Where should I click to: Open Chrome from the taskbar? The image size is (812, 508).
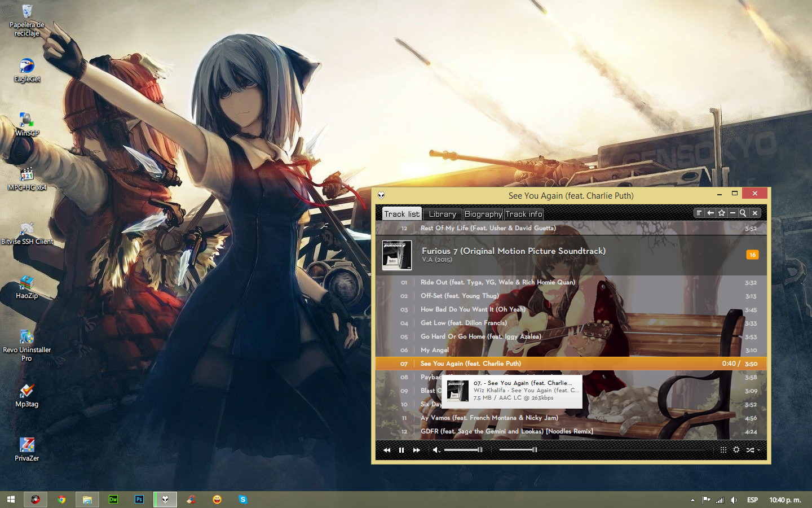[x=61, y=500]
